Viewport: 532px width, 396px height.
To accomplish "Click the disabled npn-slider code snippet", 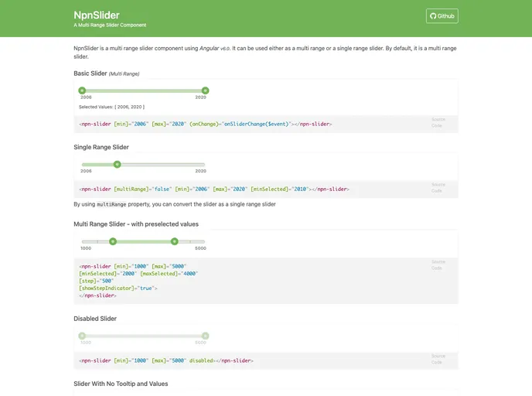I will (166, 360).
